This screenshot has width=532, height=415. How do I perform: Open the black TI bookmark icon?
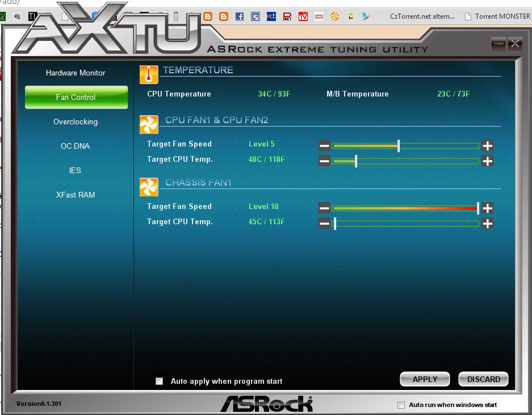pyautogui.click(x=32, y=16)
